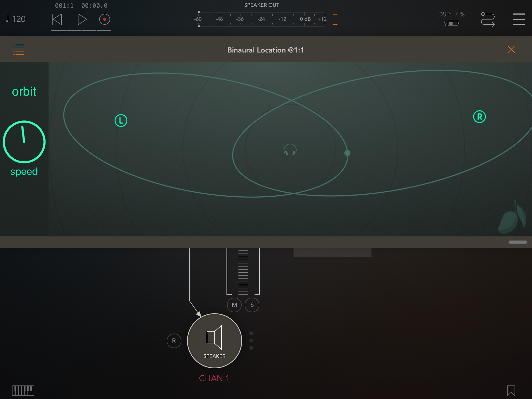Screen dimensions: 532x399
Task: Click the R button beside Speaker
Action: point(174,341)
